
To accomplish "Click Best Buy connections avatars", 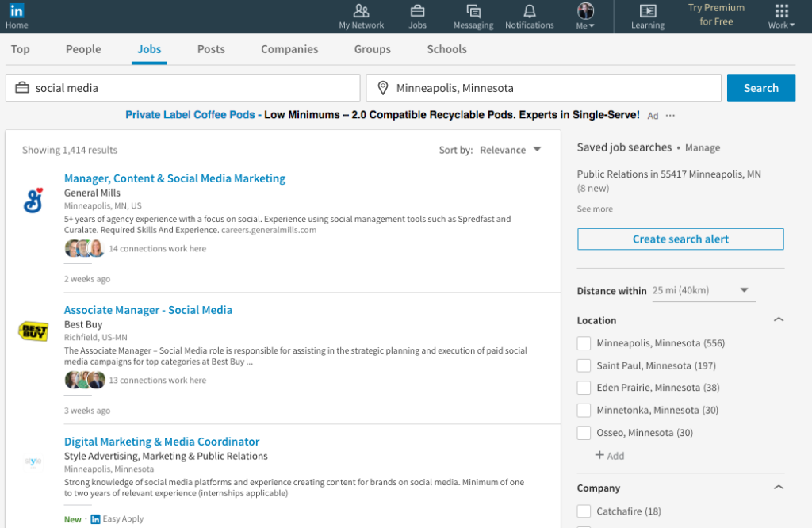I will pos(84,380).
